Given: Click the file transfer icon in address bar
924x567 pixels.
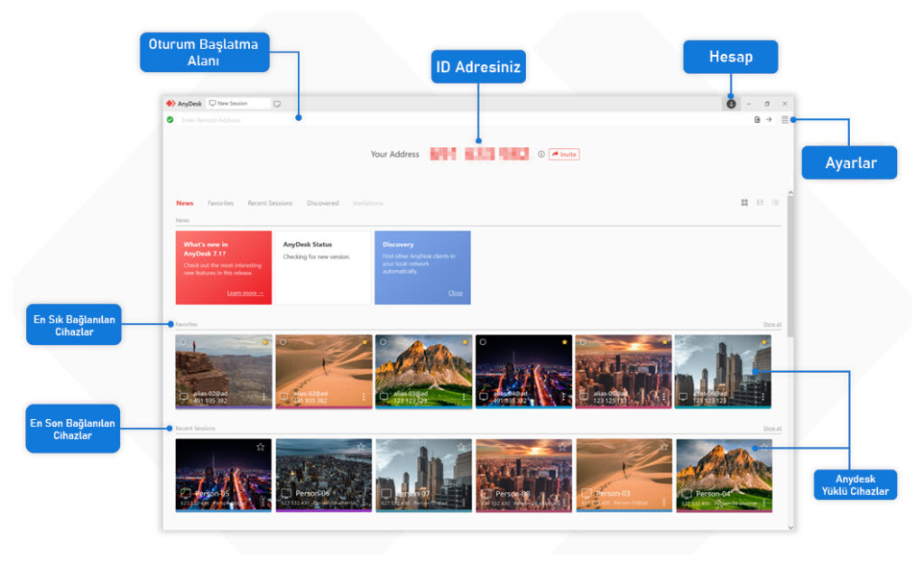Looking at the screenshot, I should click(757, 119).
